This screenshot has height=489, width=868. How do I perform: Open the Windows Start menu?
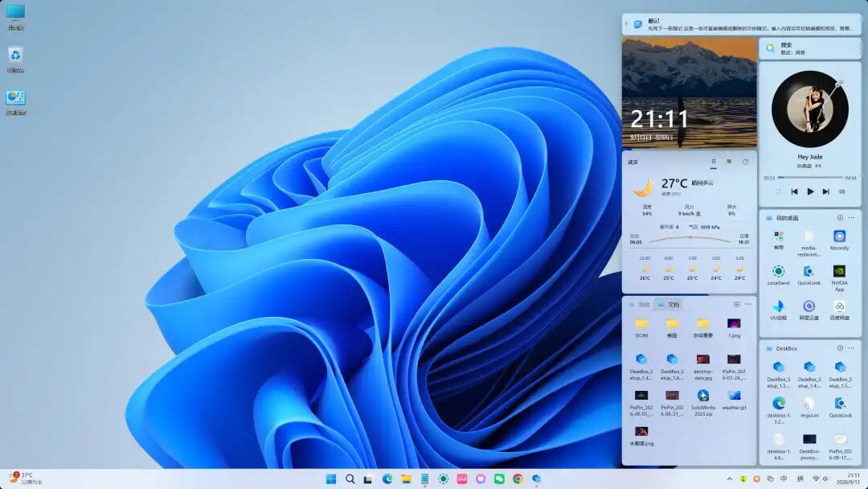(x=331, y=479)
